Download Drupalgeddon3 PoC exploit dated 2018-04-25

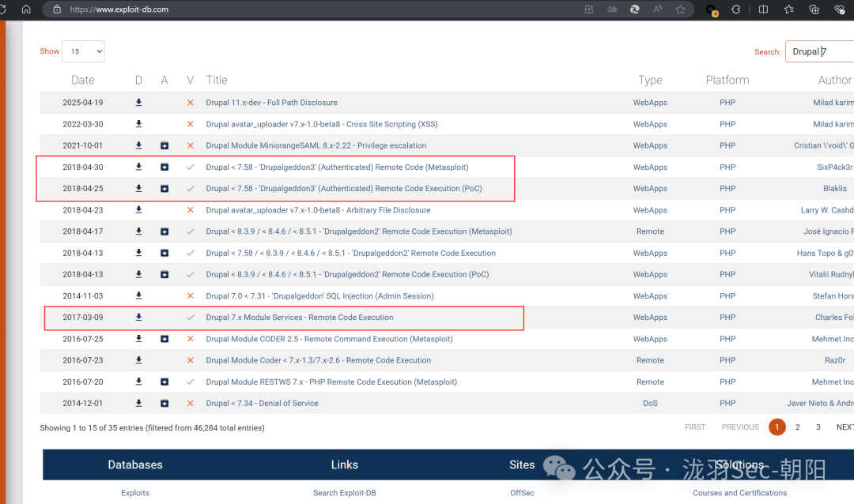pyautogui.click(x=138, y=188)
